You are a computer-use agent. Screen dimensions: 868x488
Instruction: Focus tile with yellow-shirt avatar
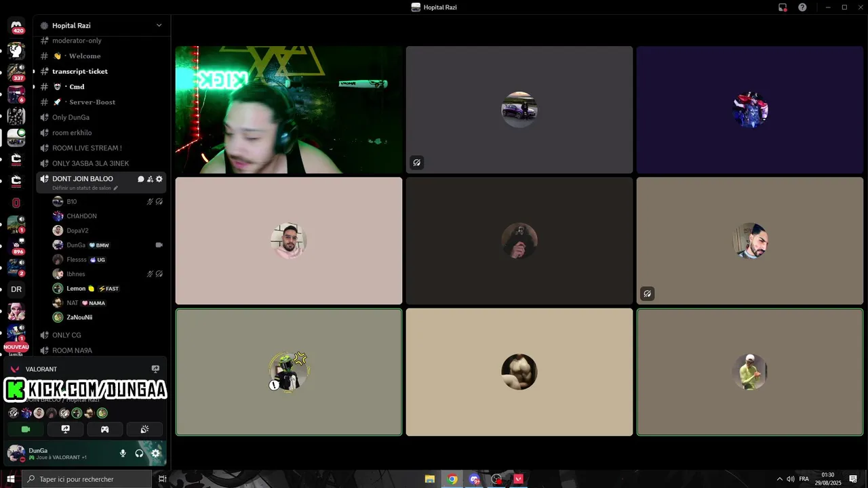(750, 372)
